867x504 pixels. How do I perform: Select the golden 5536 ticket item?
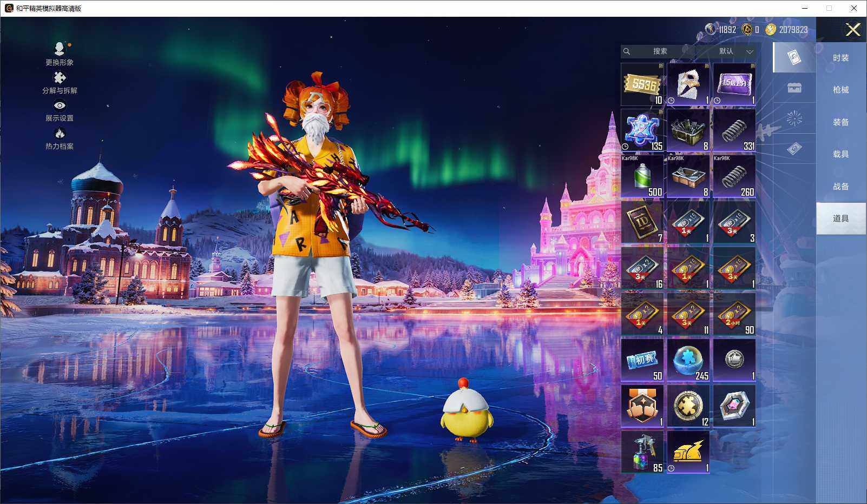(642, 84)
